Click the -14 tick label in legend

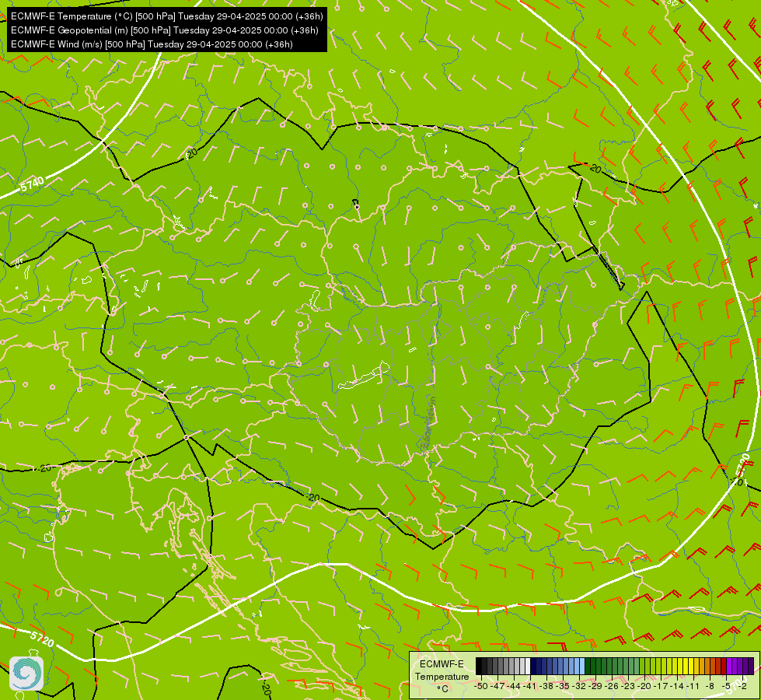click(677, 687)
